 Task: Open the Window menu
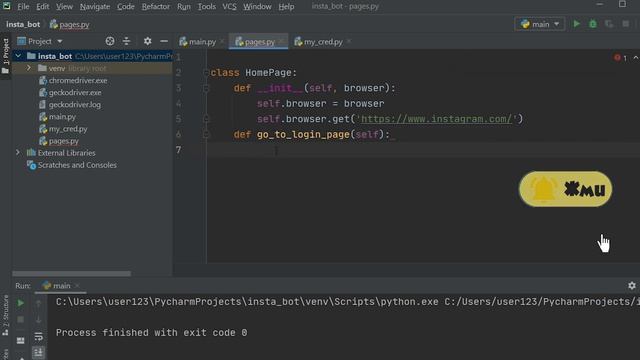(257, 7)
